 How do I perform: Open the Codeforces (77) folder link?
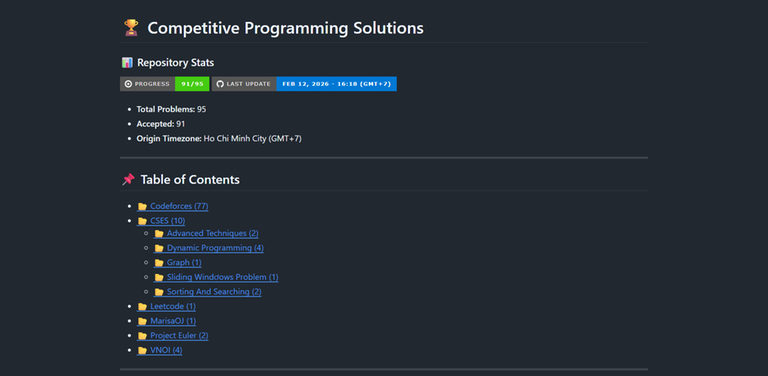coord(173,206)
